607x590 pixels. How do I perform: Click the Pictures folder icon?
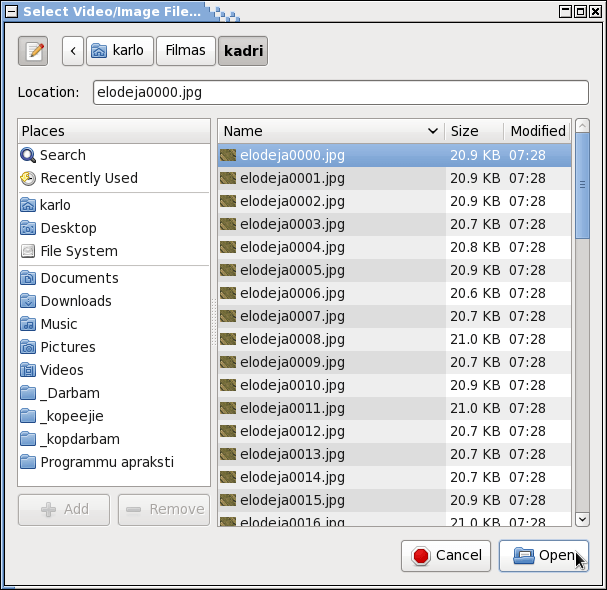point(28,347)
